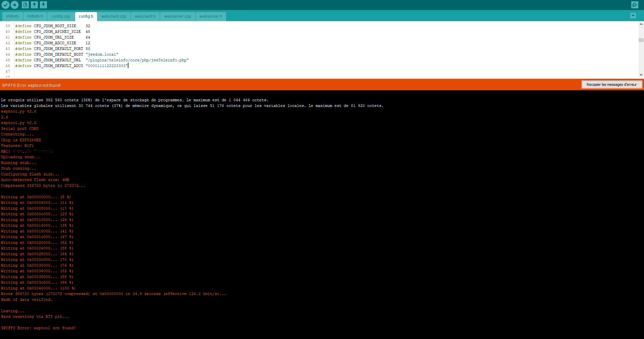Open a sketch with the Open icon
Screen dimensions: 644x339
tap(34, 5)
